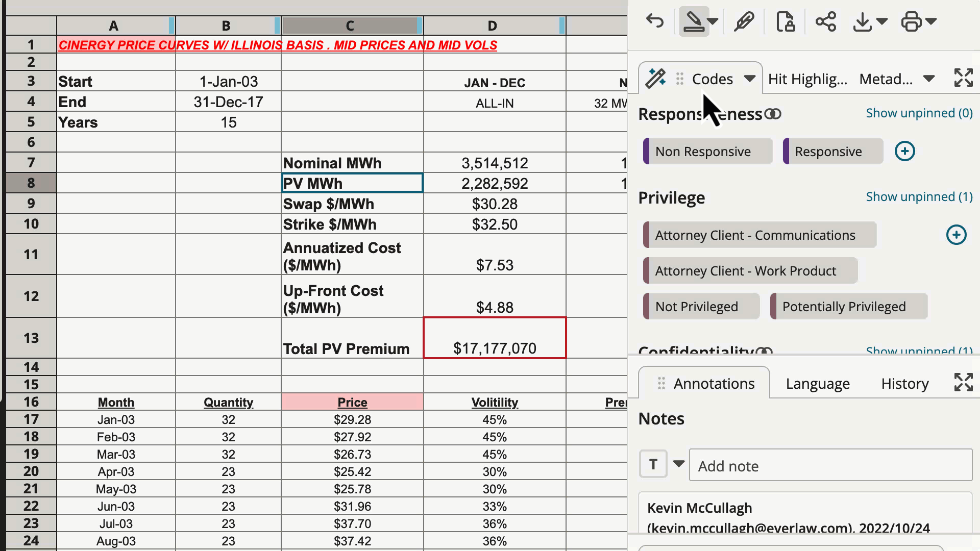
Task: Apply the Attorney Client - Work Product code
Action: pos(750,270)
